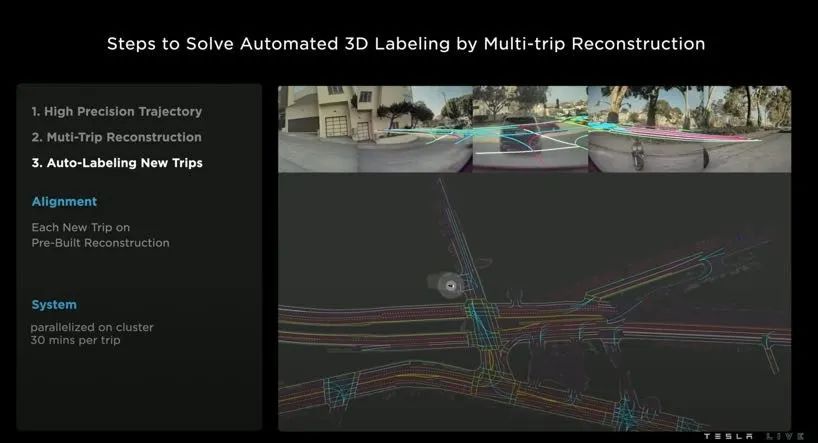Viewport: 818px width, 443px height.
Task: Click the 'System' heading
Action: pyautogui.click(x=54, y=305)
